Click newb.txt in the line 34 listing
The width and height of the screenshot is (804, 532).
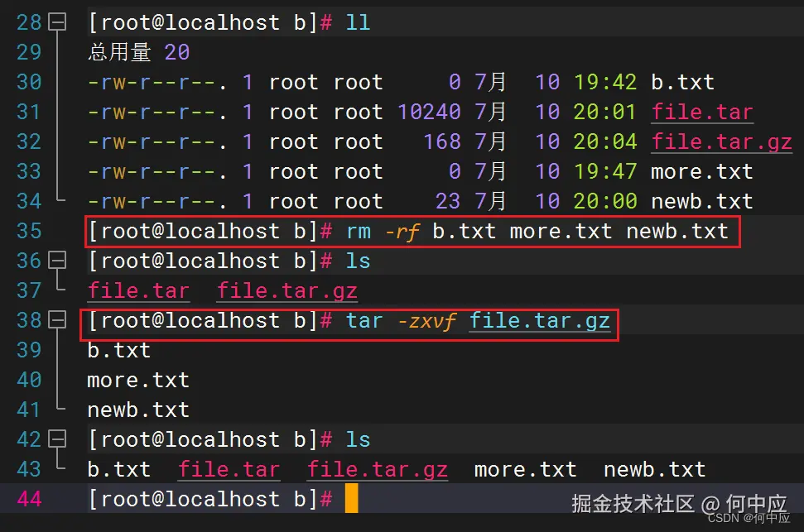[702, 201]
